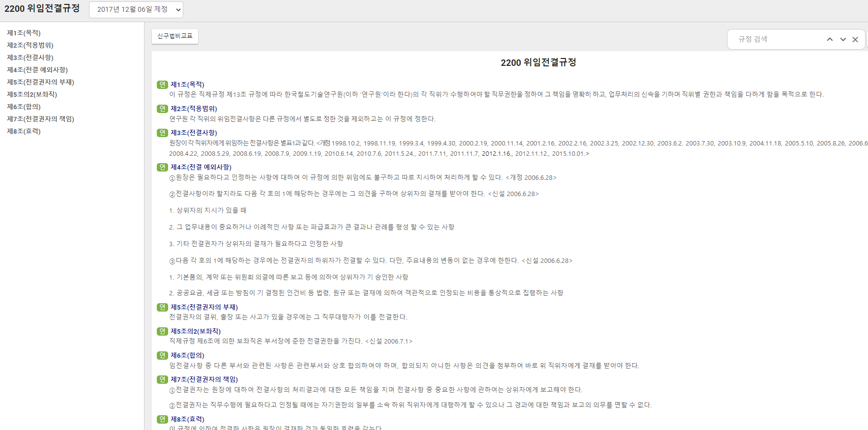Jump to 제1조(목적) in the sidebar
The width and height of the screenshot is (868, 430).
pyautogui.click(x=24, y=33)
